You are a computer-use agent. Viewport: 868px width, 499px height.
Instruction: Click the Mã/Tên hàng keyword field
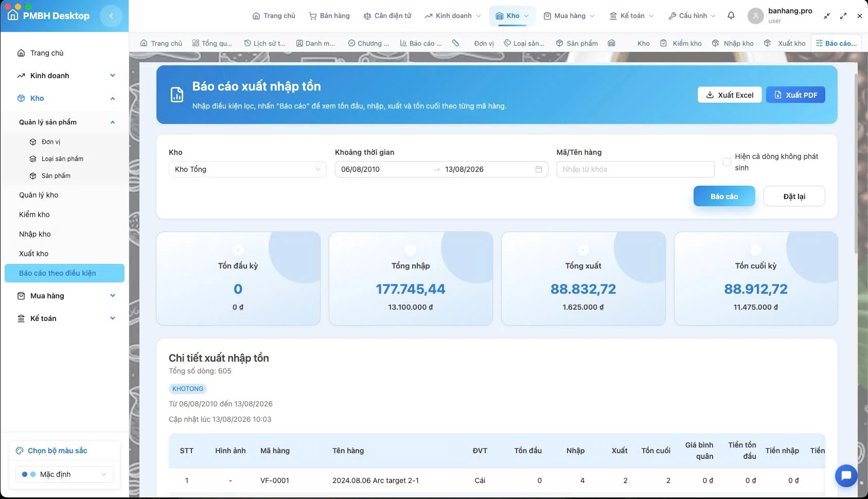[x=635, y=169]
